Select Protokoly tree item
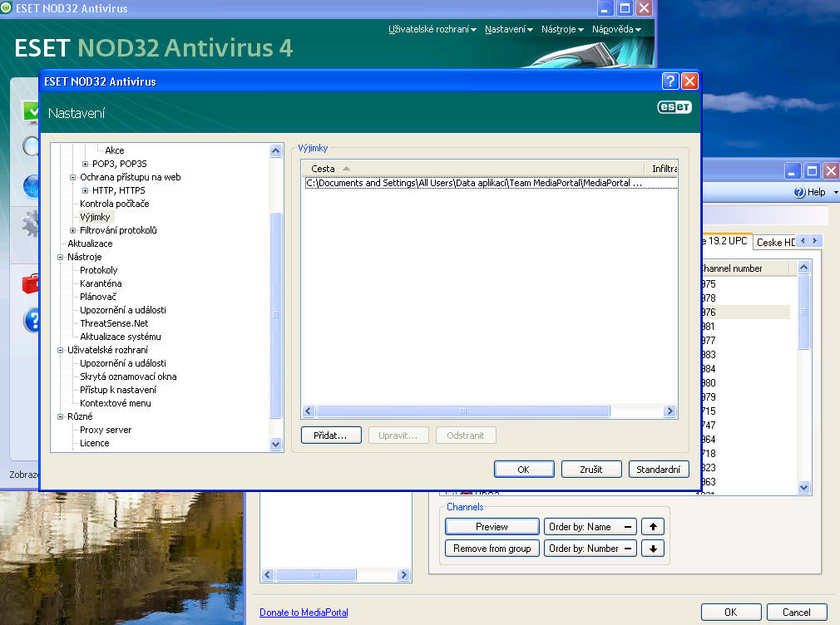The width and height of the screenshot is (840, 625). pos(99,270)
